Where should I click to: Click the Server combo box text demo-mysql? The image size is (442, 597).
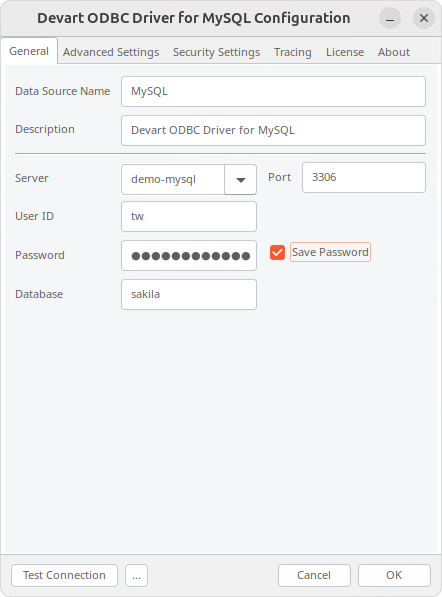[x=173, y=179]
